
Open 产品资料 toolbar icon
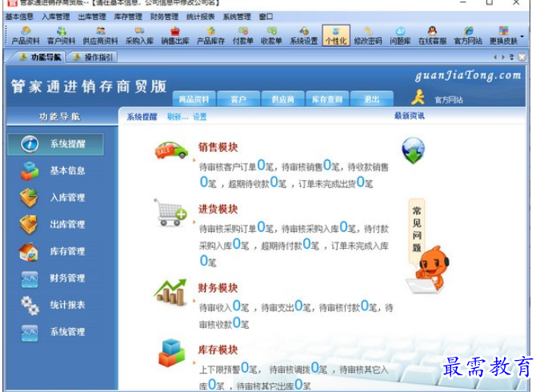click(26, 36)
